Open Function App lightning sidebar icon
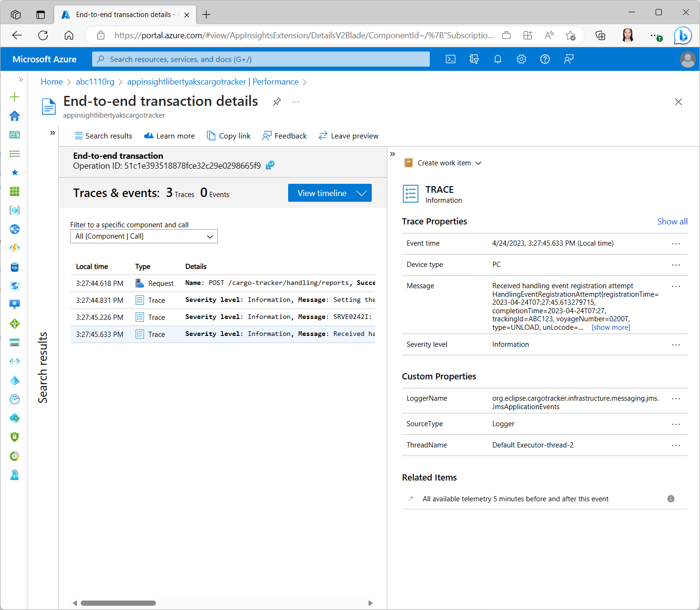700x610 pixels. click(x=15, y=248)
